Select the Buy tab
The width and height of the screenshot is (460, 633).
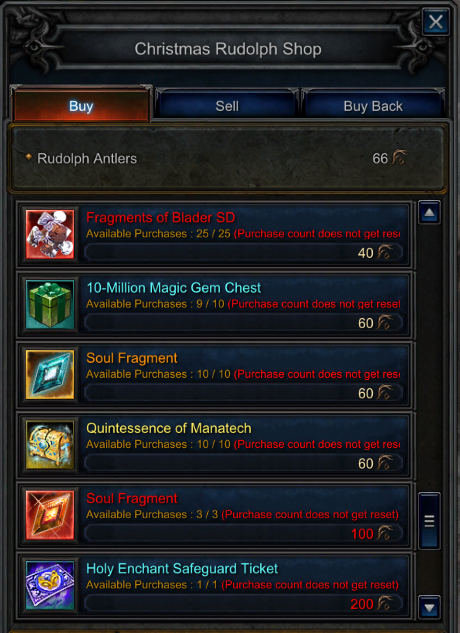pos(81,105)
